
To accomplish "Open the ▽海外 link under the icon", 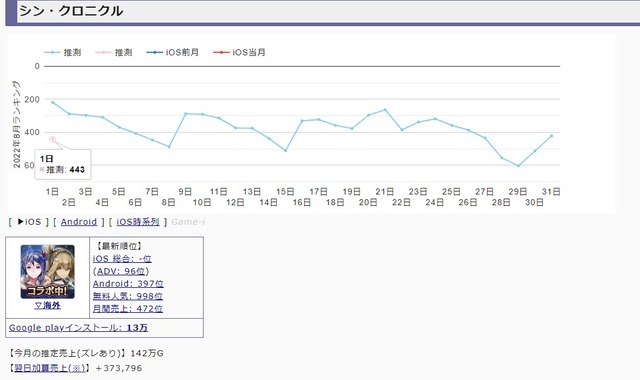I will [47, 305].
